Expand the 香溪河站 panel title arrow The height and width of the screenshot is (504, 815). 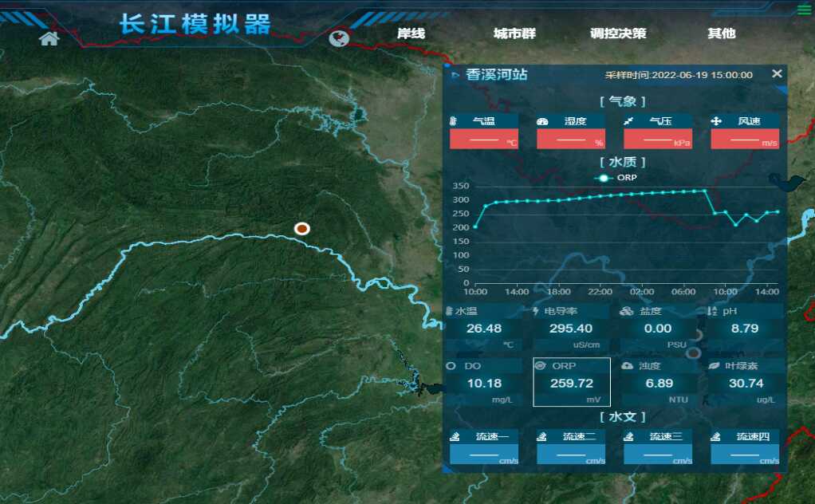pos(455,75)
